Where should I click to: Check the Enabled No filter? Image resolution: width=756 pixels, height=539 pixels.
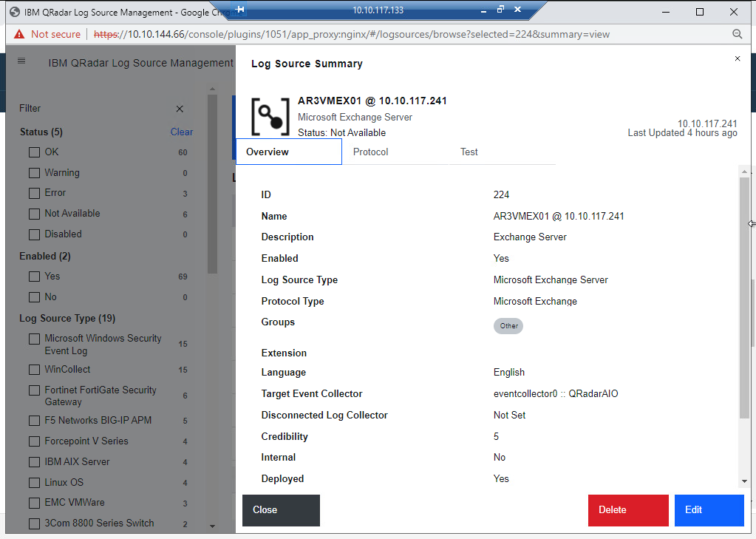tap(34, 297)
